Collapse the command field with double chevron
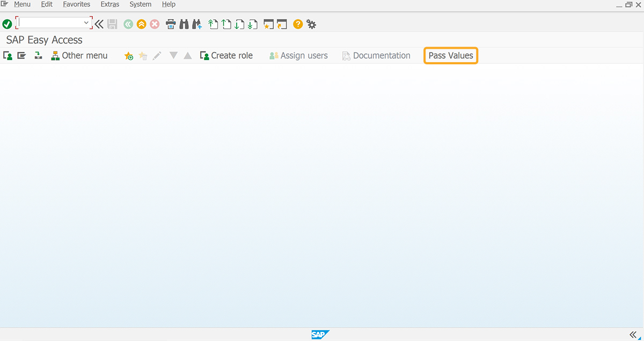644x341 pixels. (99, 24)
